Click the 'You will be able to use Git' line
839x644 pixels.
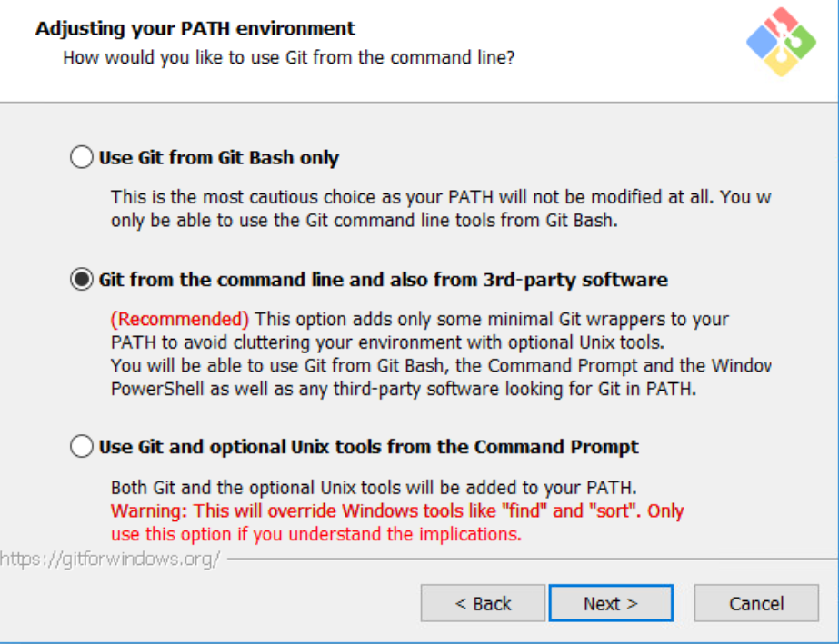point(440,366)
